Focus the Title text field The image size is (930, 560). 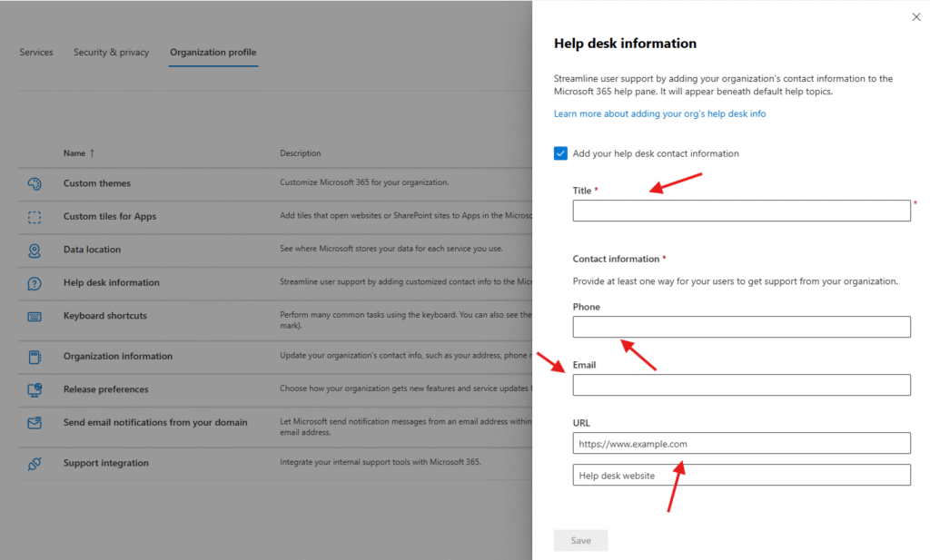pyautogui.click(x=741, y=211)
